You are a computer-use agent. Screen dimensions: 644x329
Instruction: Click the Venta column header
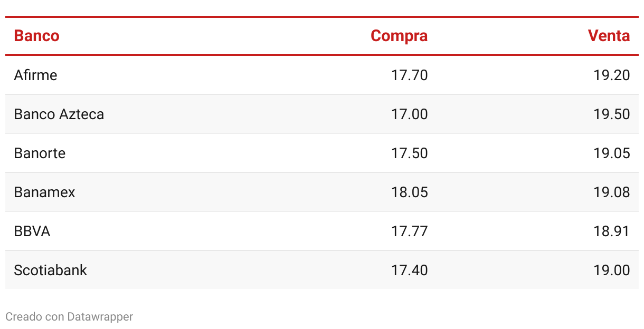pos(609,36)
